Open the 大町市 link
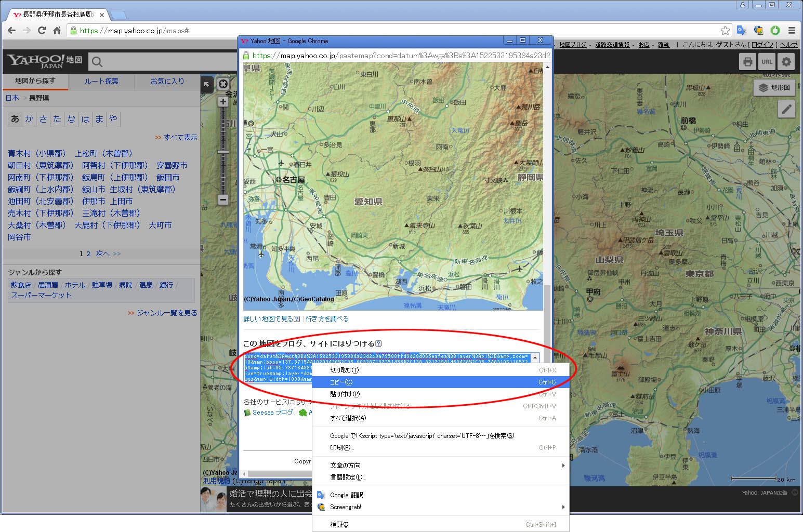803x532 pixels. 160,225
